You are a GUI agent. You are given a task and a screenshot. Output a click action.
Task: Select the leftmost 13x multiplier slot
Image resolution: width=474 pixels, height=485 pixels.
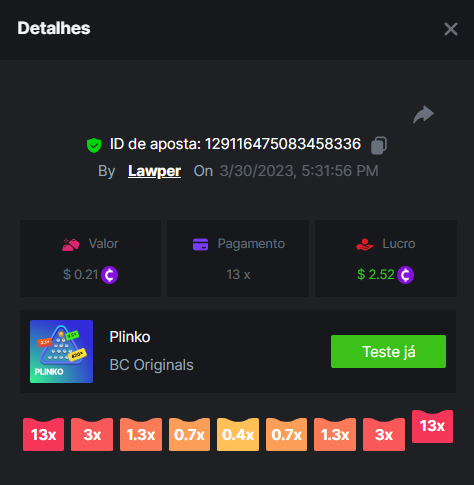point(43,434)
